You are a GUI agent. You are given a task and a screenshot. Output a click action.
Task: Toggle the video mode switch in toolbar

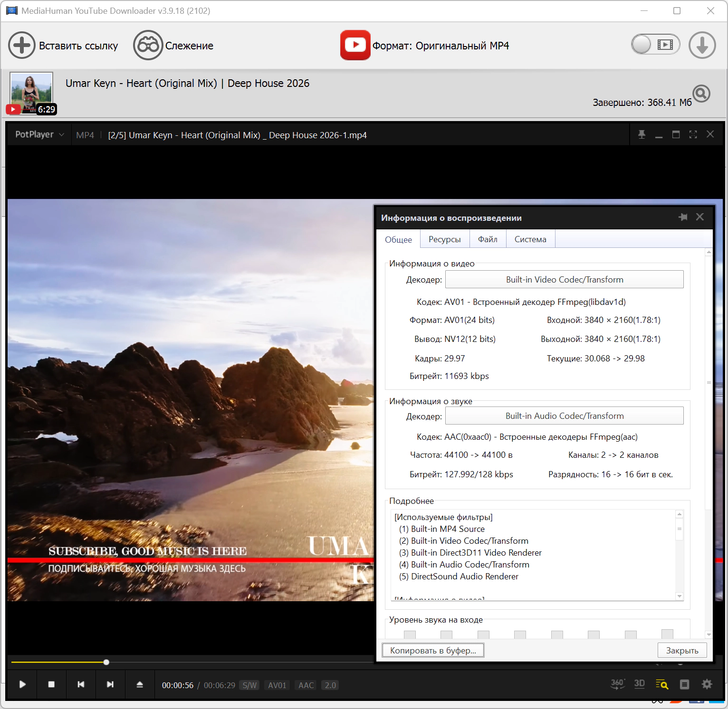coord(655,45)
